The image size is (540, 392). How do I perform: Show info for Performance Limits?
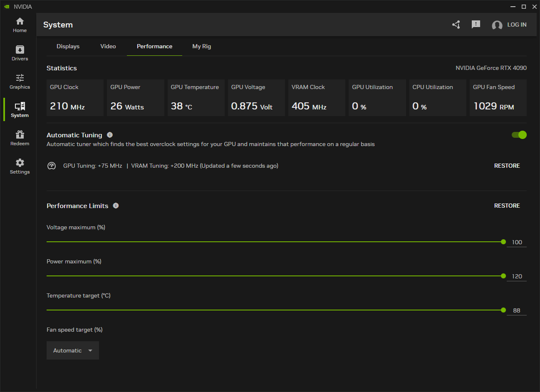click(116, 206)
